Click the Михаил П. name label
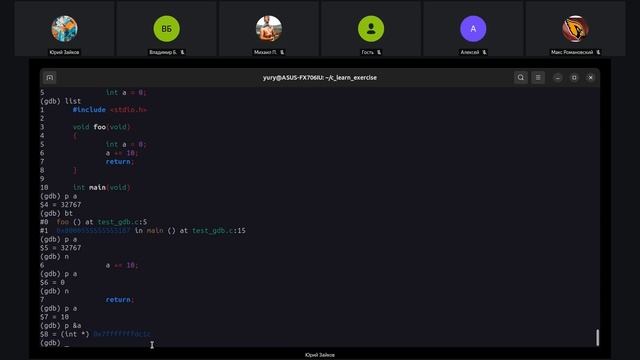The height and width of the screenshot is (360, 640). click(265, 52)
